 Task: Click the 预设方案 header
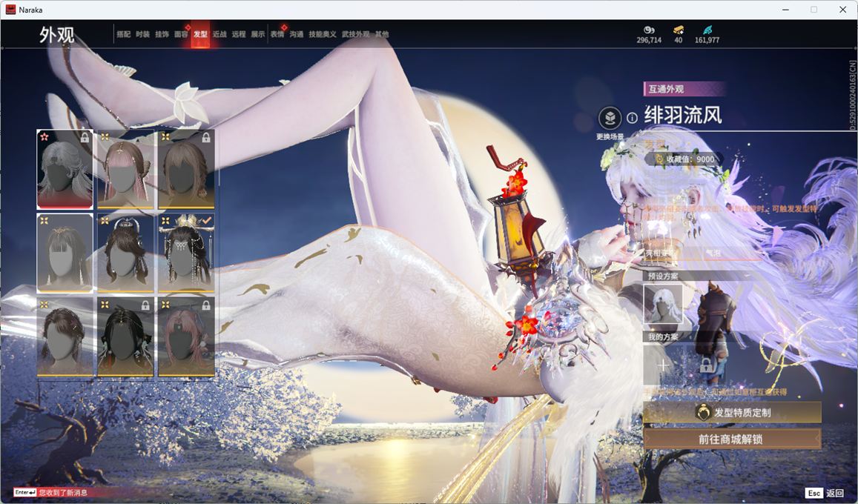click(x=663, y=276)
